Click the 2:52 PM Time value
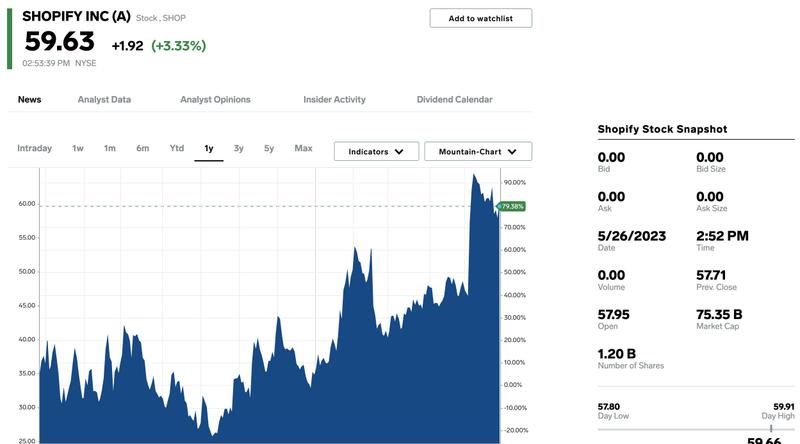Screen dimensions: 800x444 coord(722,236)
